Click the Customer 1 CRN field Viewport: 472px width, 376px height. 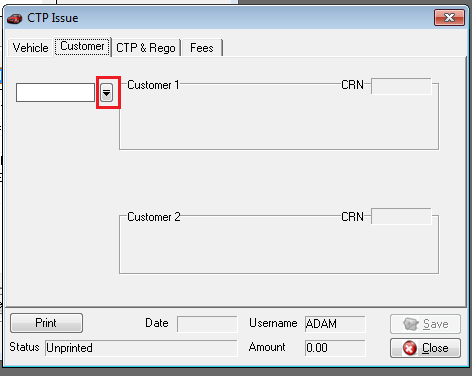point(401,86)
